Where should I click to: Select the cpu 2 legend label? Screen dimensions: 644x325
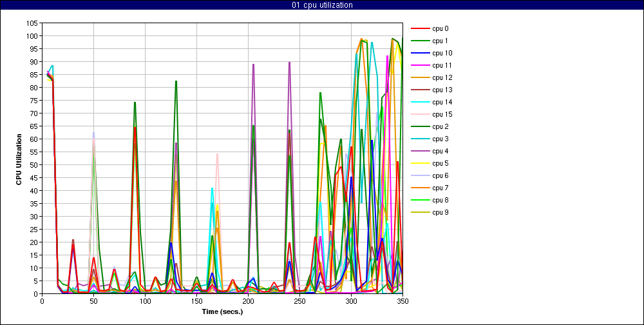tap(440, 126)
